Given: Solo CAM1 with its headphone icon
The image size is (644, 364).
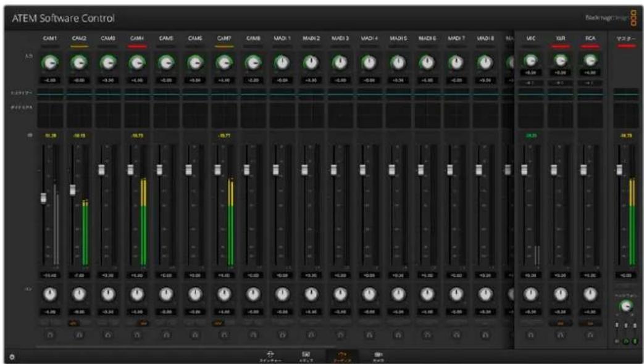Looking at the screenshot, I should (x=50, y=335).
